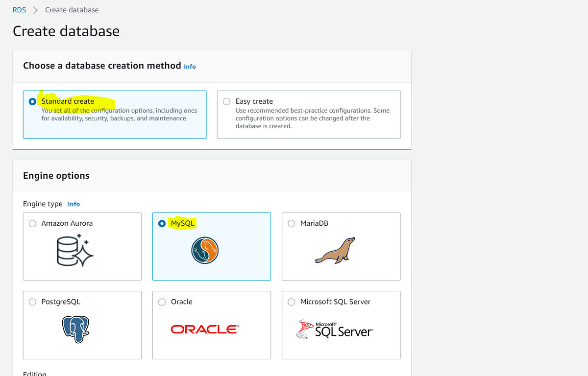Select the highlighted MySQL engine card
Viewport: 588px width, 376px height.
coord(211,246)
